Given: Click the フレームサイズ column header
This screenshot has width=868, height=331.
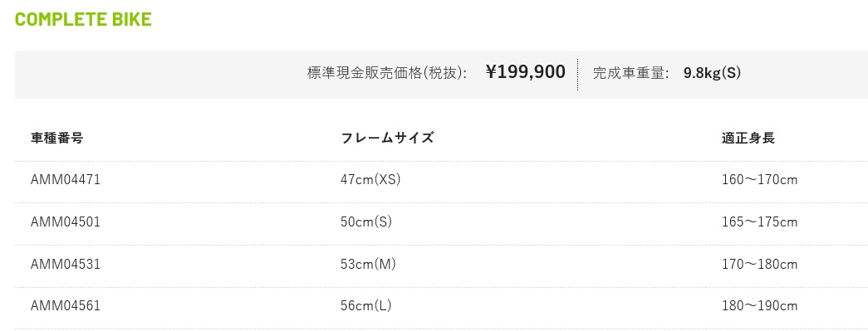Looking at the screenshot, I should (387, 139).
